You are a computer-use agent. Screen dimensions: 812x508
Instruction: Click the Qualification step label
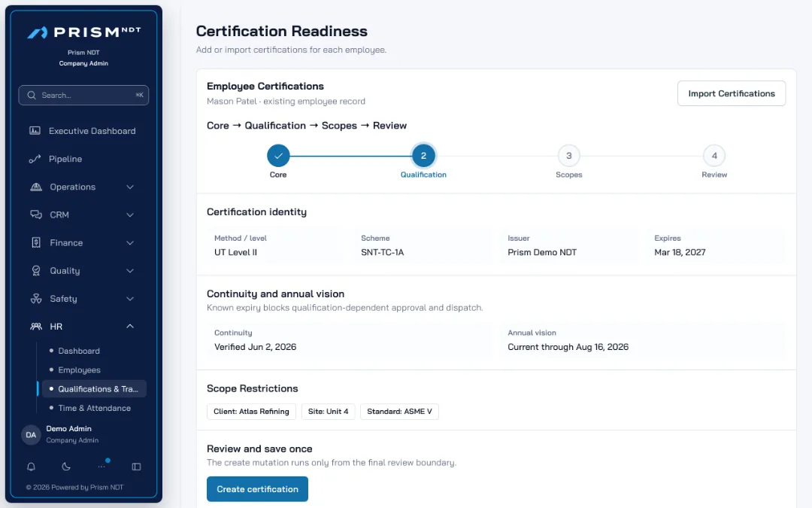423,175
